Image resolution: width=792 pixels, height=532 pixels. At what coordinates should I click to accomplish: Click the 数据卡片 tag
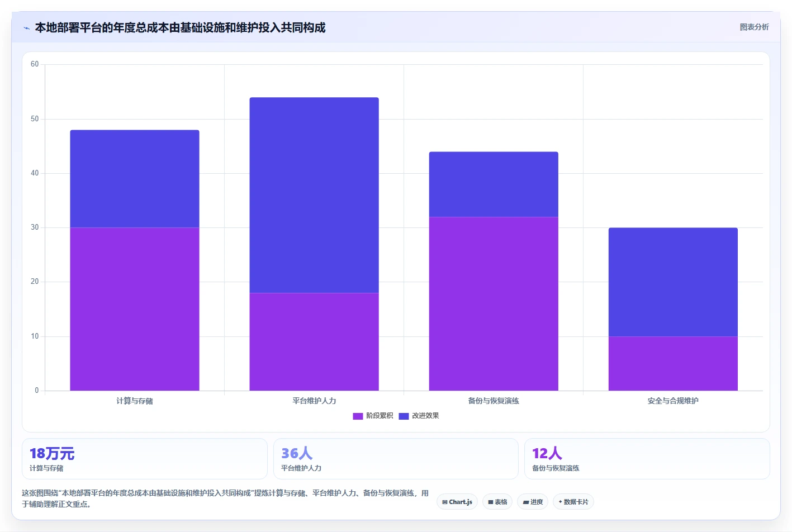coord(573,502)
